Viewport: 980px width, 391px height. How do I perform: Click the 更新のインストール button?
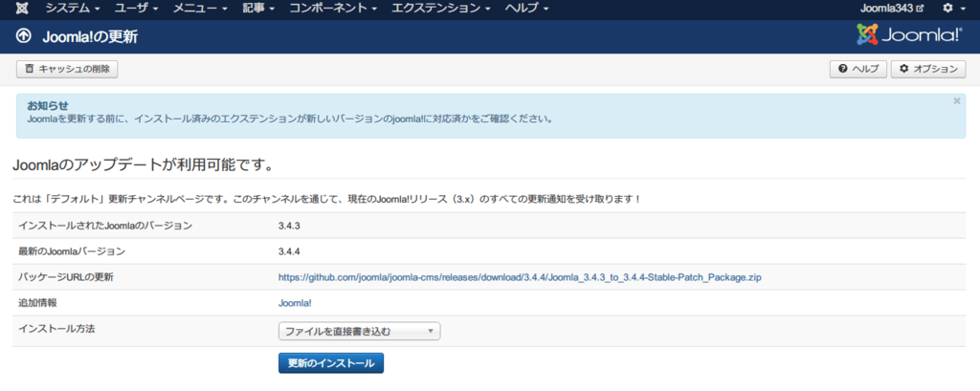[x=330, y=363]
